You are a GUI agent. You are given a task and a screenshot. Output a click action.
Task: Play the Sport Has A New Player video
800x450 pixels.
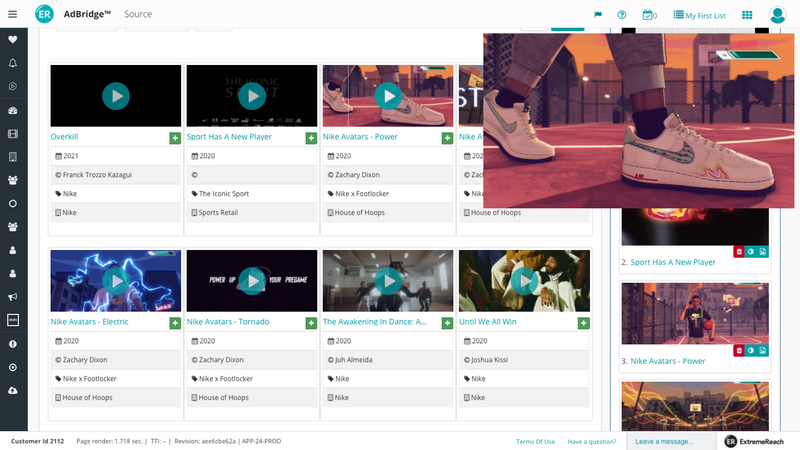point(252,96)
